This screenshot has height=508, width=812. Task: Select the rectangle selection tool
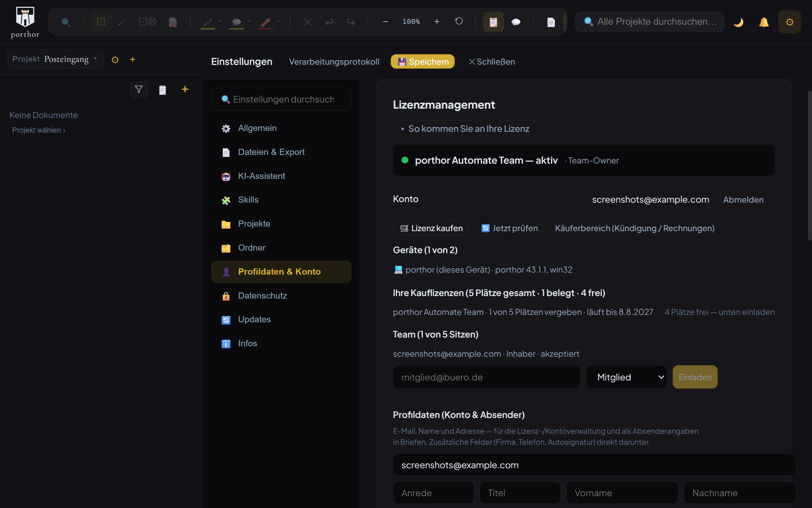[x=101, y=22]
